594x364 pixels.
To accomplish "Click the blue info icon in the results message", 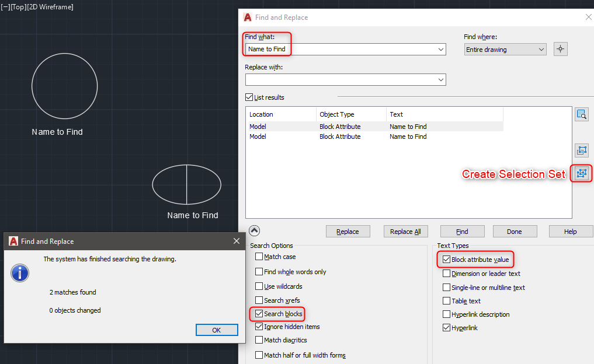I will pos(19,272).
